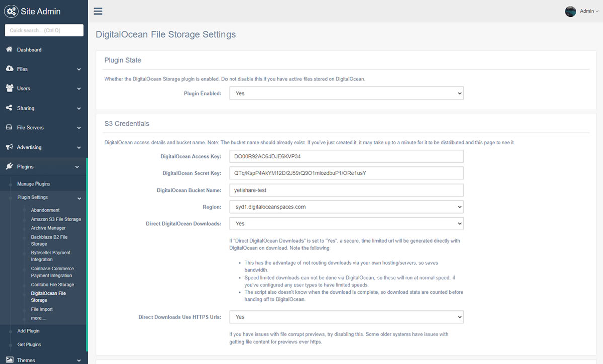Open Direct DigitalOcean Downloads dropdown
The image size is (603, 364).
tap(346, 224)
